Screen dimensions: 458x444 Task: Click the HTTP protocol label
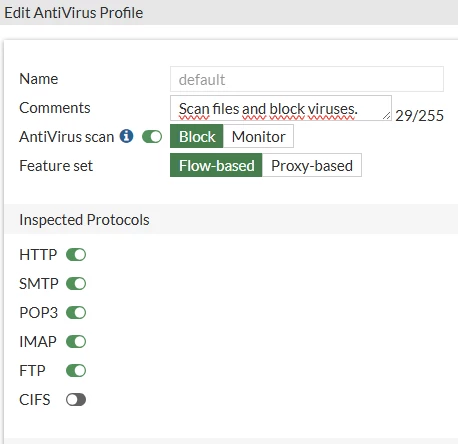point(38,255)
